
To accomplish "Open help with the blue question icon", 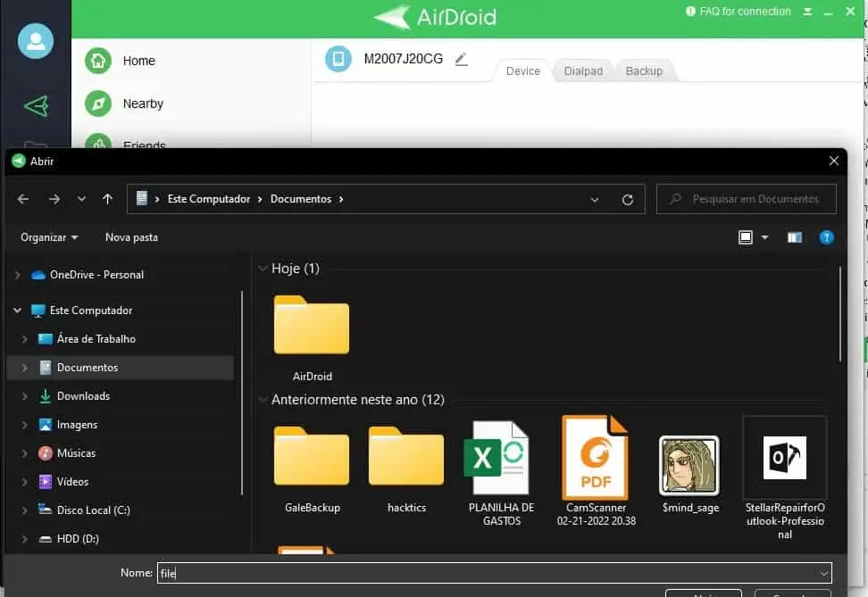I will pyautogui.click(x=826, y=237).
